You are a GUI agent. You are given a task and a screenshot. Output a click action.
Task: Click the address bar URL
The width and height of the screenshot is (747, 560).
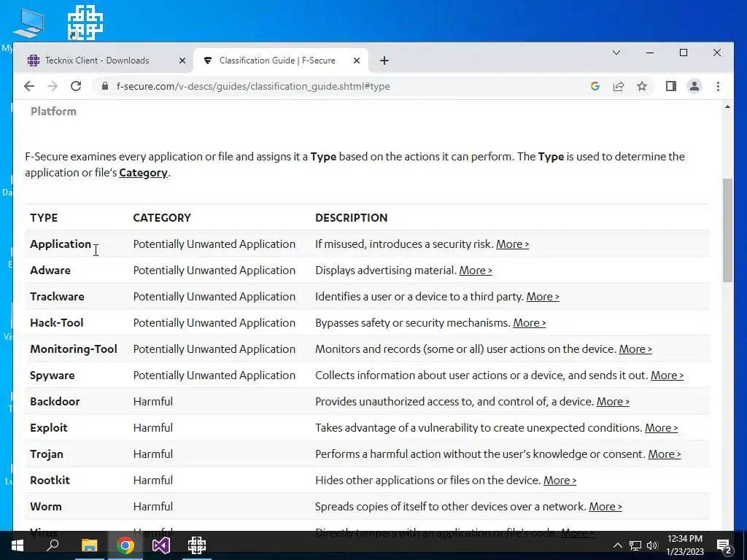tap(253, 86)
